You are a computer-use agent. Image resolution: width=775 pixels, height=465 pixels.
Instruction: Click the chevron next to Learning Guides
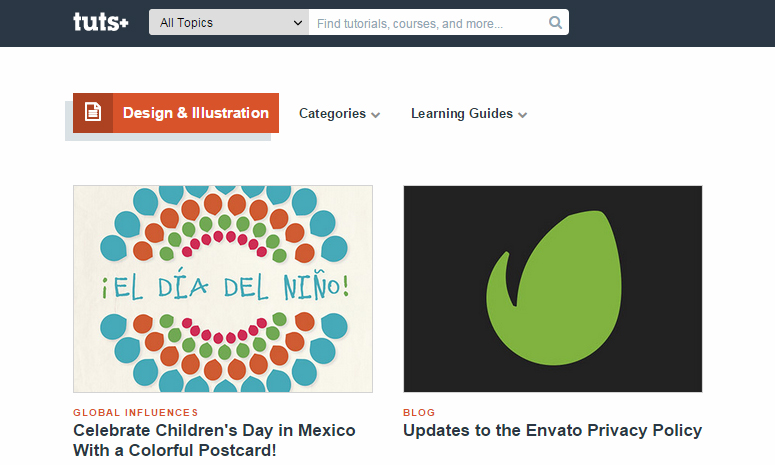(x=522, y=115)
